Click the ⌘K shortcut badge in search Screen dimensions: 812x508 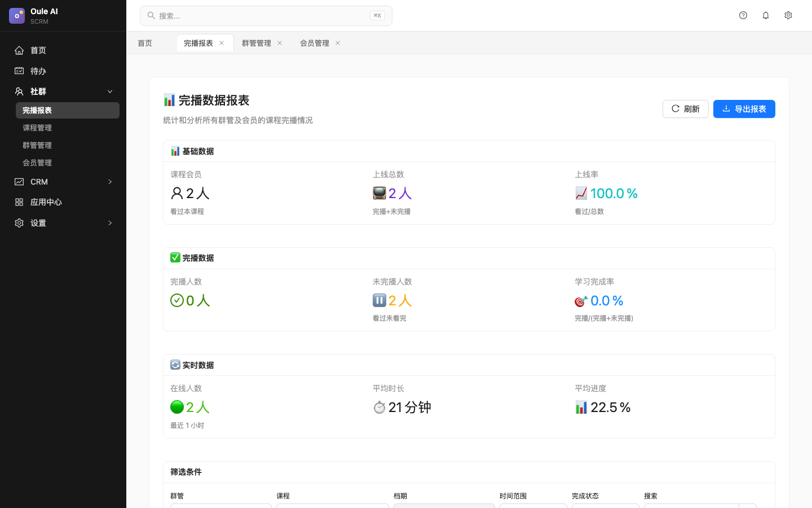click(377, 16)
